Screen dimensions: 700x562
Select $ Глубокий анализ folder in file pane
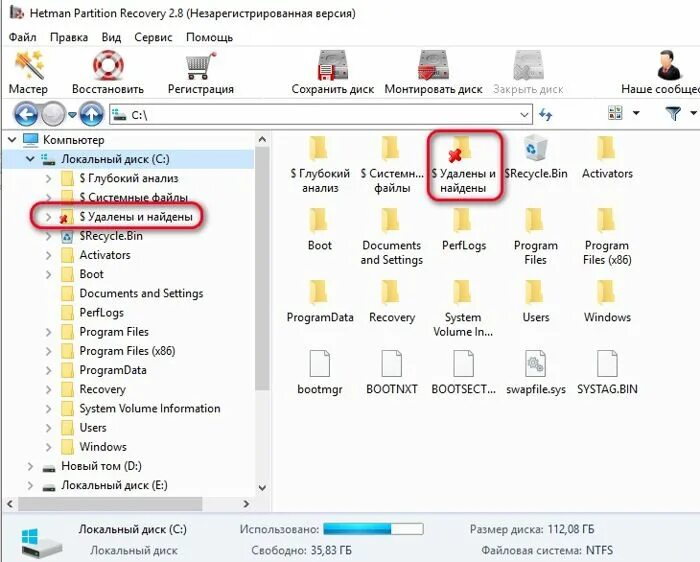click(320, 165)
